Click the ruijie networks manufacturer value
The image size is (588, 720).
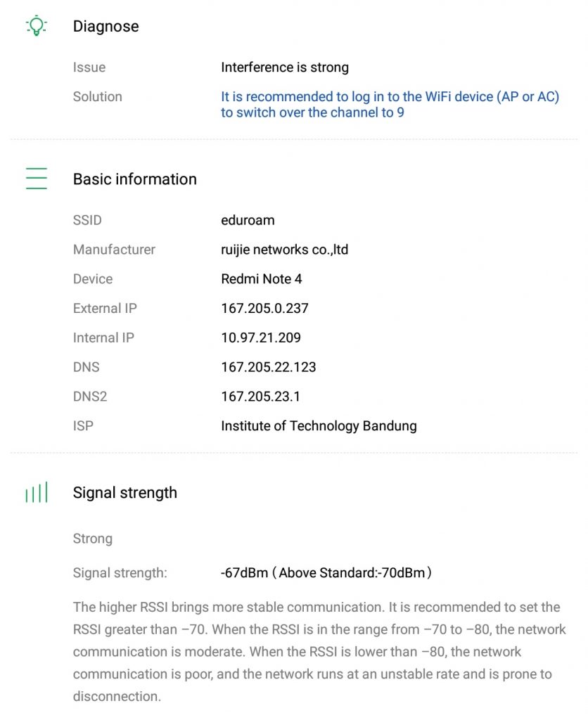[x=285, y=250]
